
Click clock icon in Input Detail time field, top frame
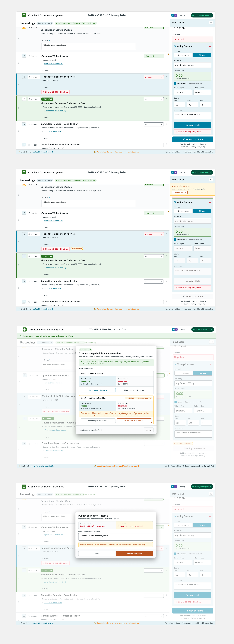point(175,28)
